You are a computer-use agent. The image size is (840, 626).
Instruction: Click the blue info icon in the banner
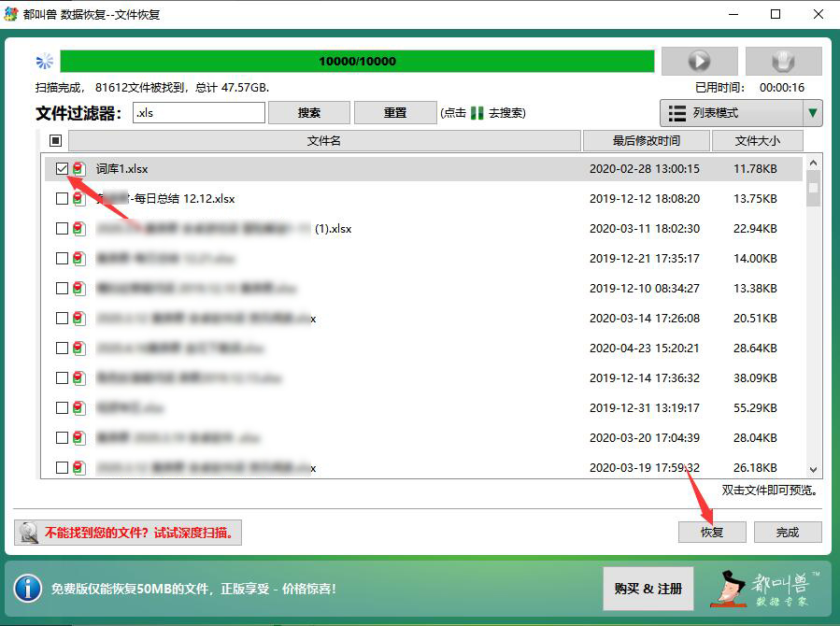[x=28, y=588]
